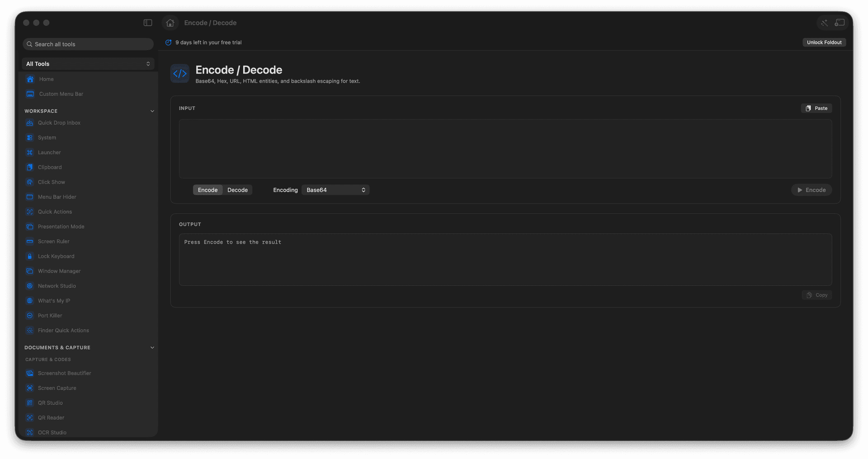Click the QR Studio icon
This screenshot has height=459, width=868.
pyautogui.click(x=30, y=403)
